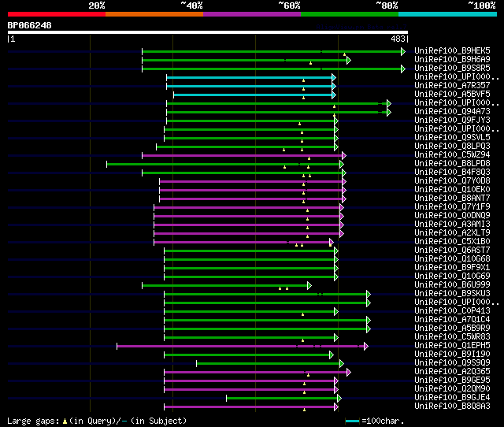
Task: Click the green ~80% segment of the color scale
Action: pyautogui.click(x=350, y=14)
